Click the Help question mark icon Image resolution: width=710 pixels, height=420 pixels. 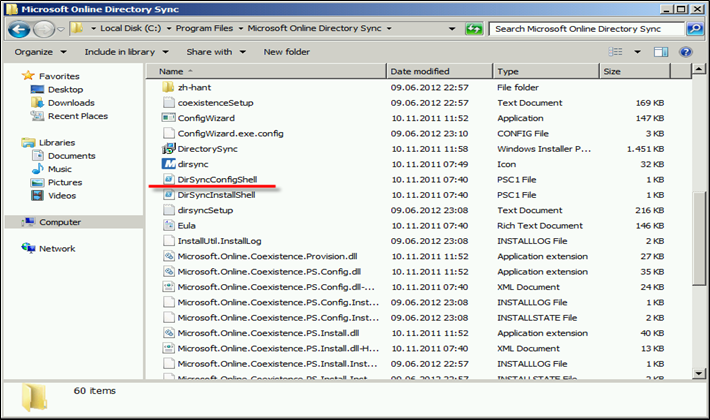[x=686, y=51]
